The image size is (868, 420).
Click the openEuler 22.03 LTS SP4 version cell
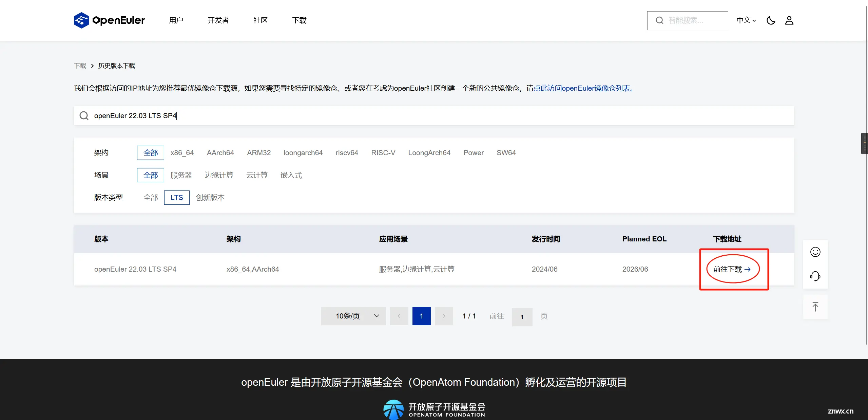coord(135,269)
